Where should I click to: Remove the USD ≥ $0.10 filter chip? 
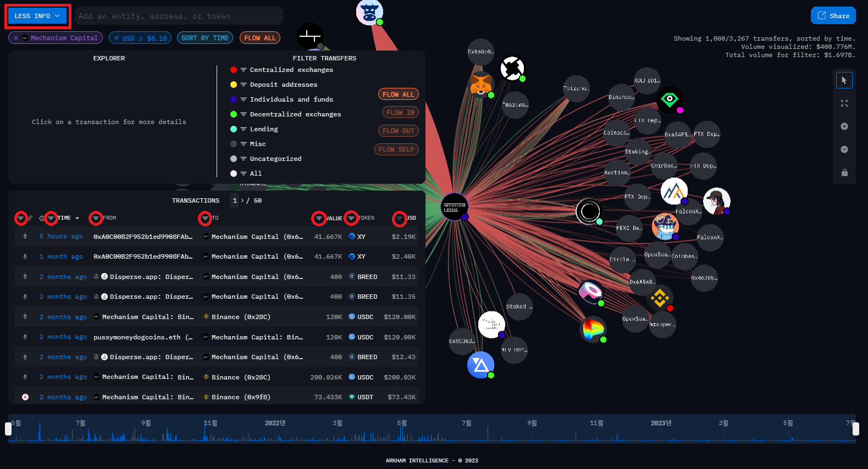117,38
